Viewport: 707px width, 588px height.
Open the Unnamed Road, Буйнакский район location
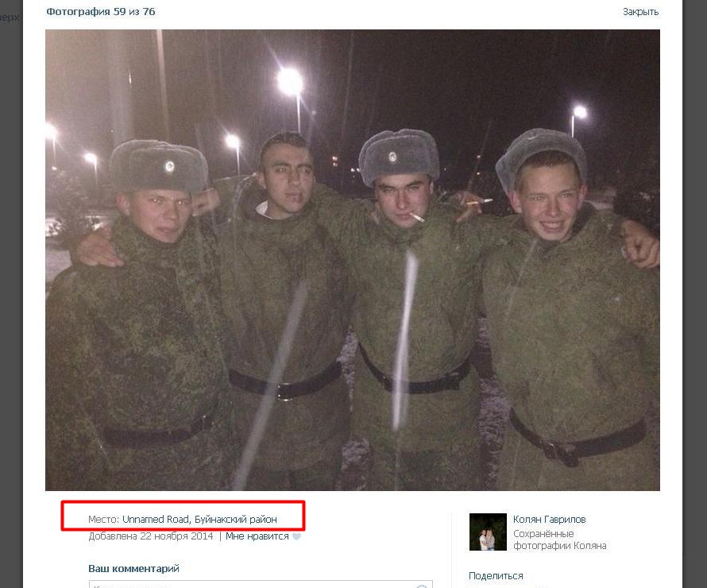199,519
